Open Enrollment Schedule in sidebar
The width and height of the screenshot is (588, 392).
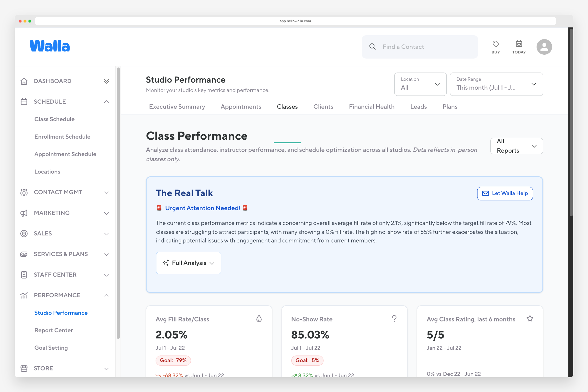(x=62, y=137)
